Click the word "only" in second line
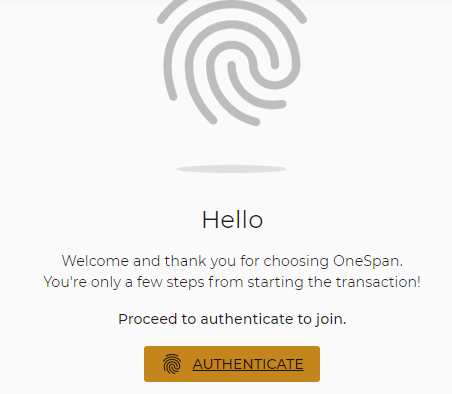 click(106, 283)
